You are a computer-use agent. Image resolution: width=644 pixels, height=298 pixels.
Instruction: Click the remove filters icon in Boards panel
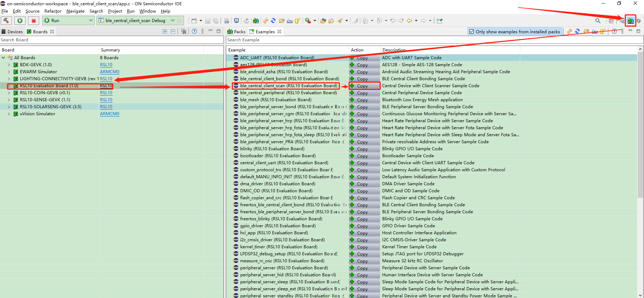click(x=184, y=32)
